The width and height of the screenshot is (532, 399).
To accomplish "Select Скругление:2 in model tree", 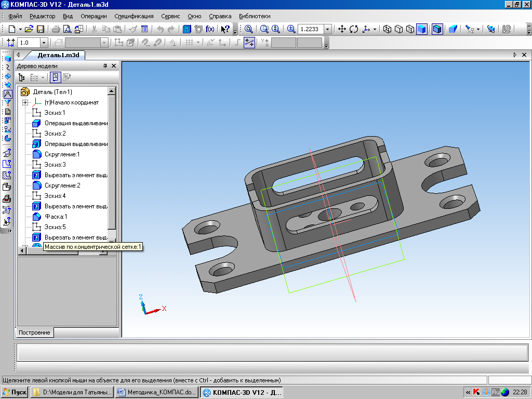I will click(x=62, y=185).
